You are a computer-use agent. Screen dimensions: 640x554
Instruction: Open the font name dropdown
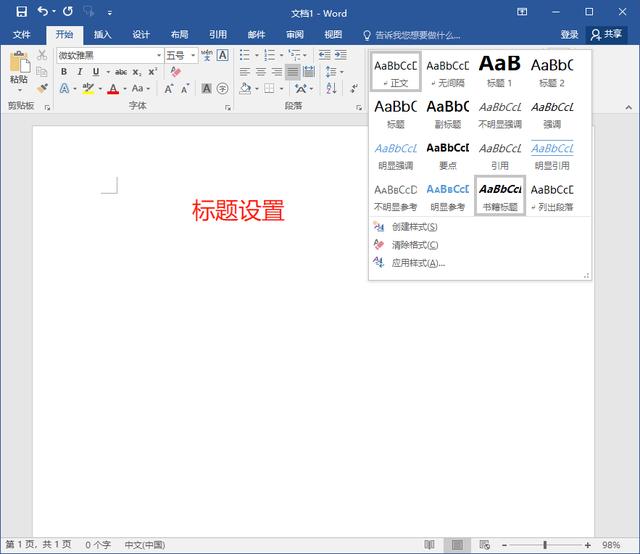[x=159, y=55]
